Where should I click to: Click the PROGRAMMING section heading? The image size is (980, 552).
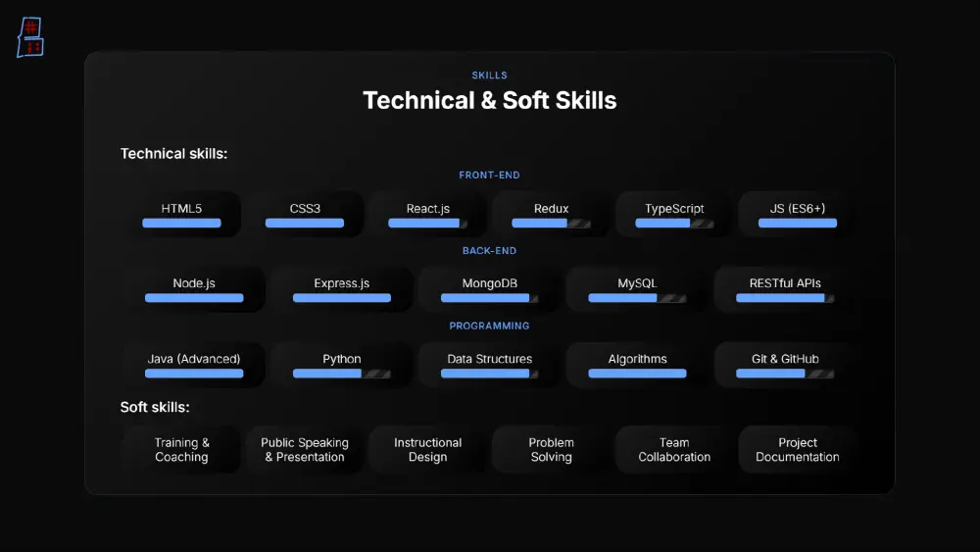[x=489, y=326]
